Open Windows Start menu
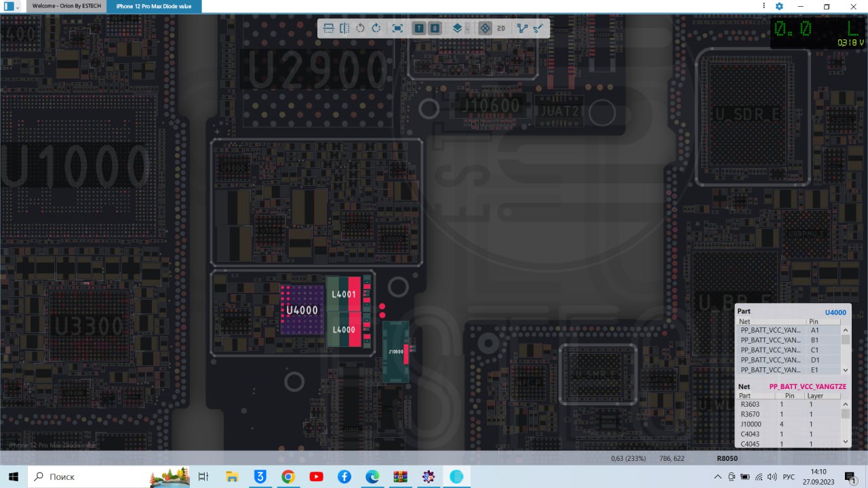 coord(13,476)
